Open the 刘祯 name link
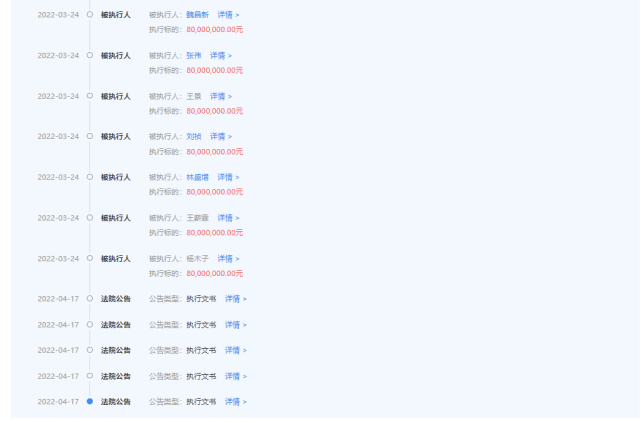 [193, 136]
